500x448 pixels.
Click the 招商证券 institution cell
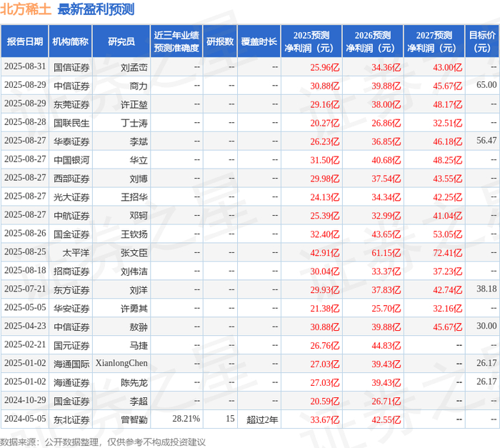pos(71,272)
